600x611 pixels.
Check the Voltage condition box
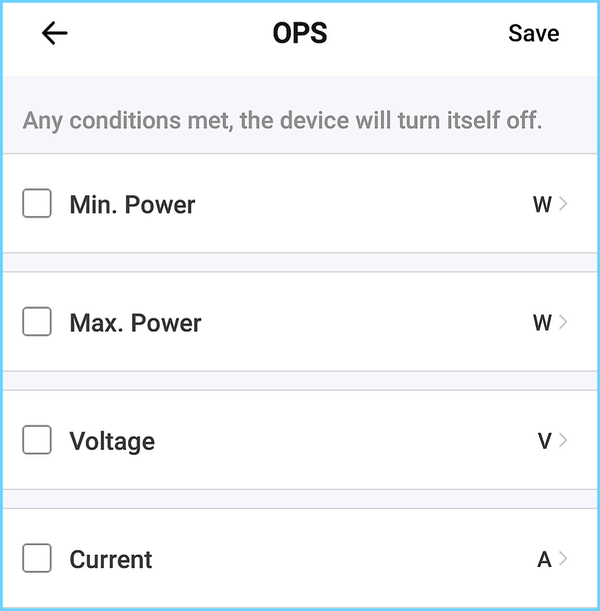37,440
